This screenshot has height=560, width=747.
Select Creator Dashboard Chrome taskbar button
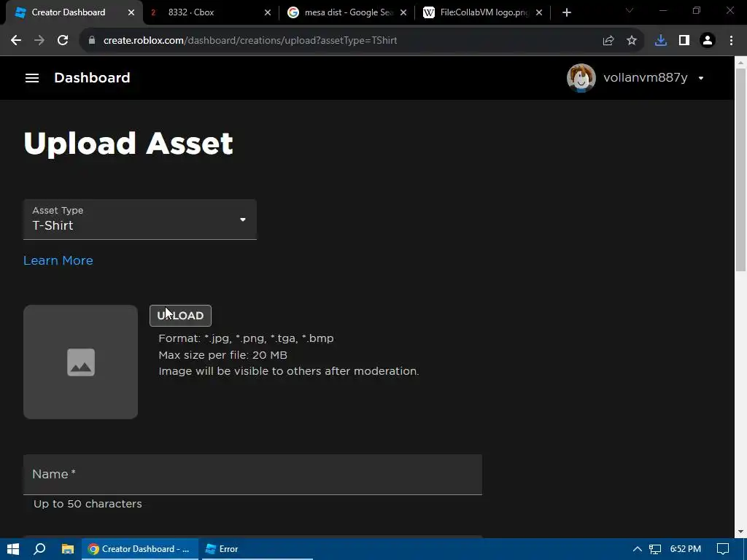[x=139, y=549]
